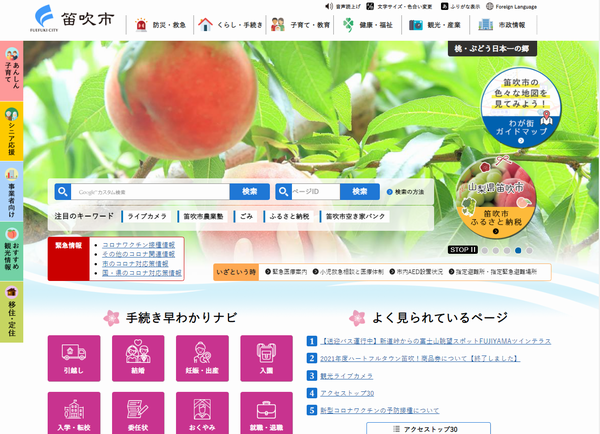Open the シニア応援 side tab
Image resolution: width=600 pixels, height=434 pixels.
11,131
